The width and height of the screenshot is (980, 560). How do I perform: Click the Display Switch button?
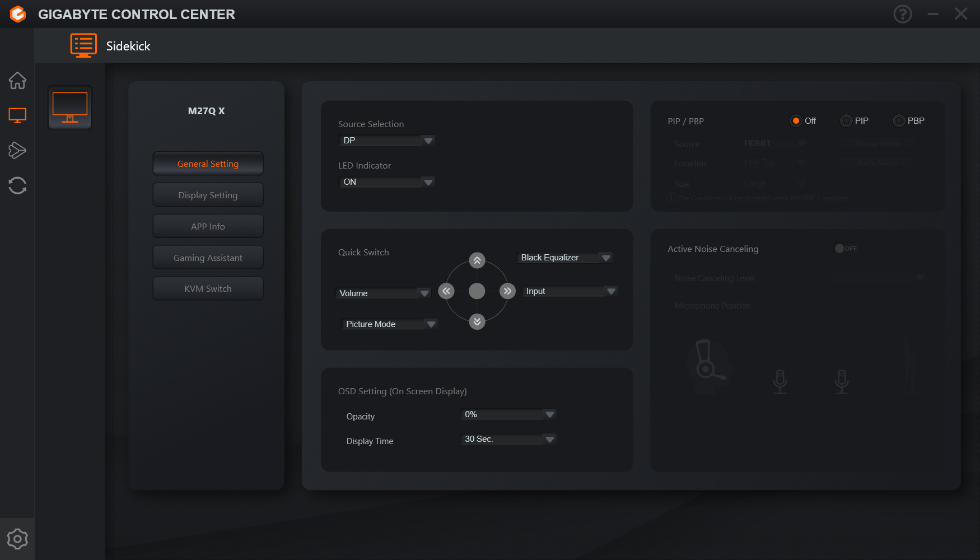tap(878, 144)
